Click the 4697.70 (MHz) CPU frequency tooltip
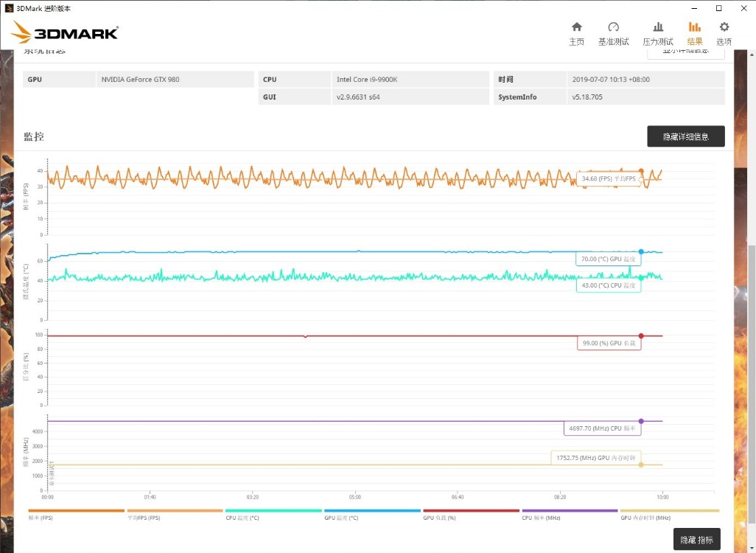The width and height of the screenshot is (756, 553). 602,428
